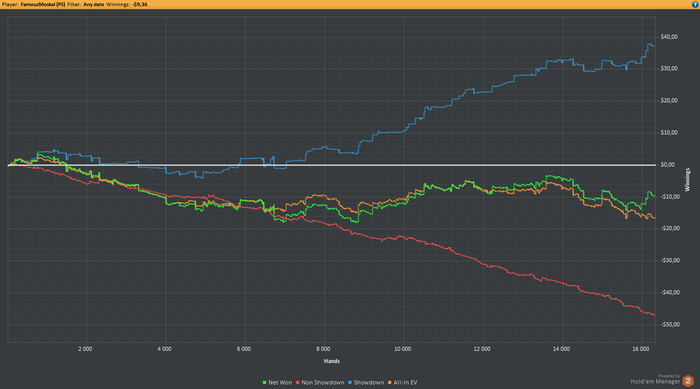Toggle the Non Showdown legend label
The image size is (700, 389).
(323, 383)
